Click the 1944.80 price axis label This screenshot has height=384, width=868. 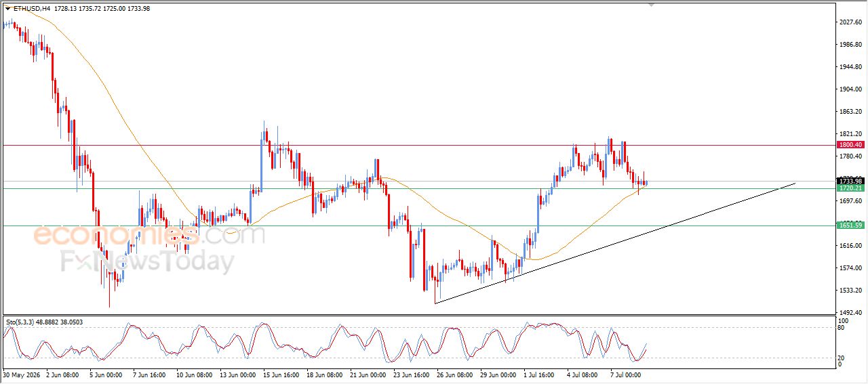tap(852, 67)
